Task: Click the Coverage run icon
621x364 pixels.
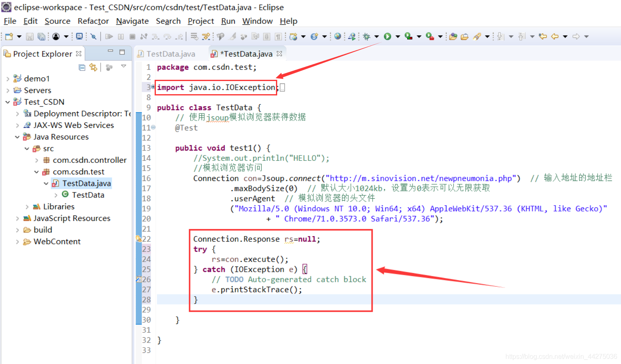Action: pos(409,37)
